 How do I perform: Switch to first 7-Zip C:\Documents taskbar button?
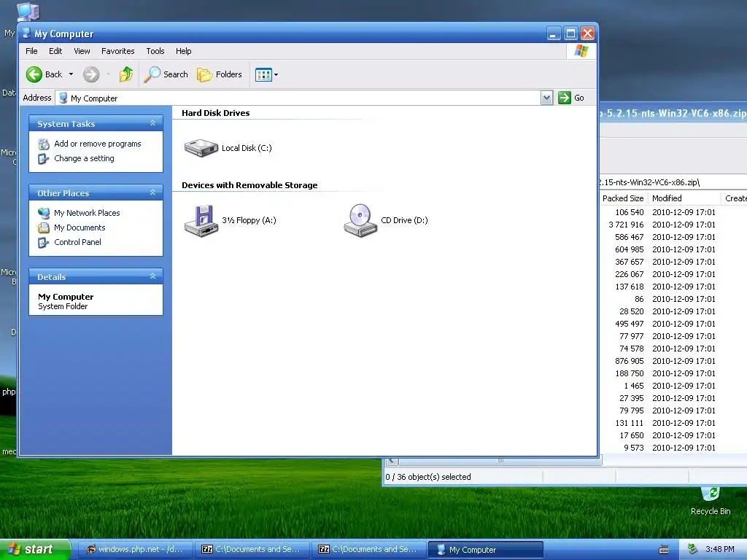tap(251, 550)
